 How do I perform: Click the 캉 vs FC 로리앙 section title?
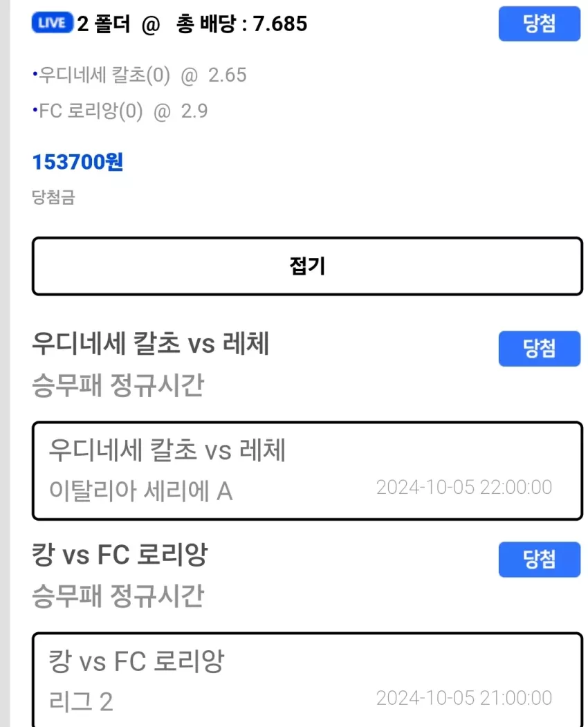(120, 554)
